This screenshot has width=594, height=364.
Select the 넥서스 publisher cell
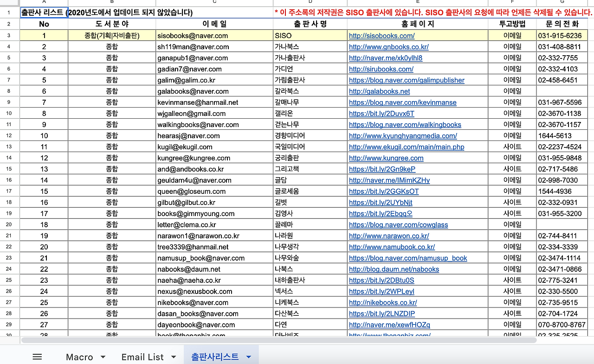point(310,292)
